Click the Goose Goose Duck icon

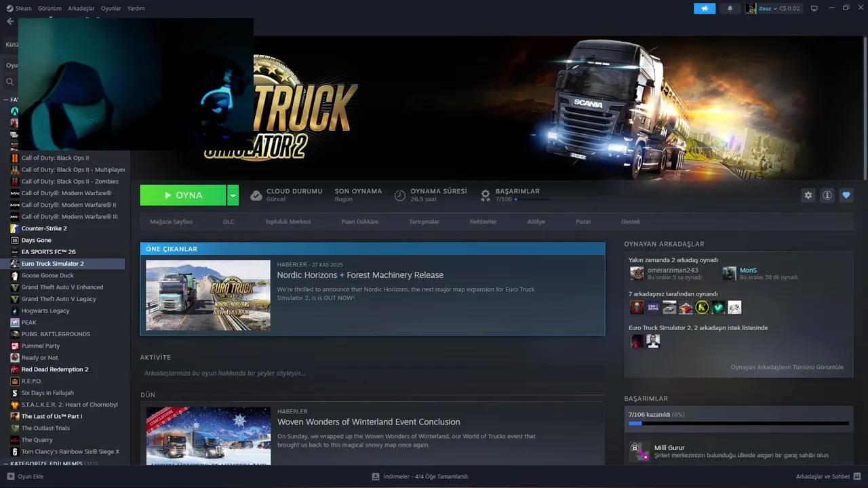click(x=15, y=275)
